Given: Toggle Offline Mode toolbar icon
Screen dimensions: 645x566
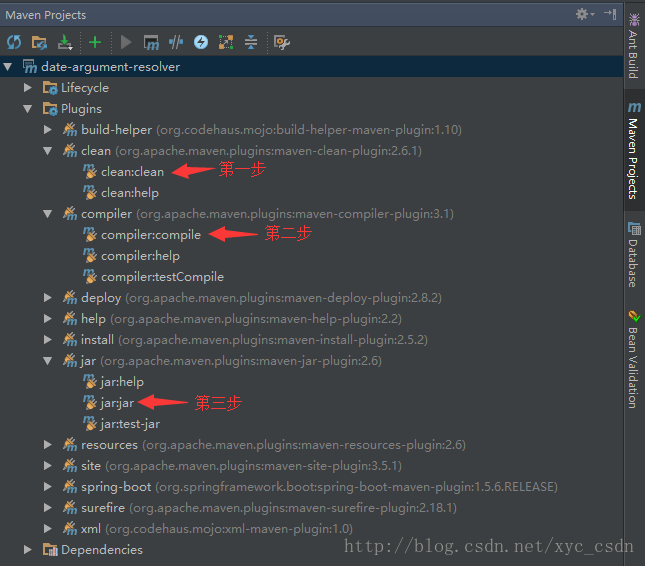Looking at the screenshot, I should (x=176, y=42).
